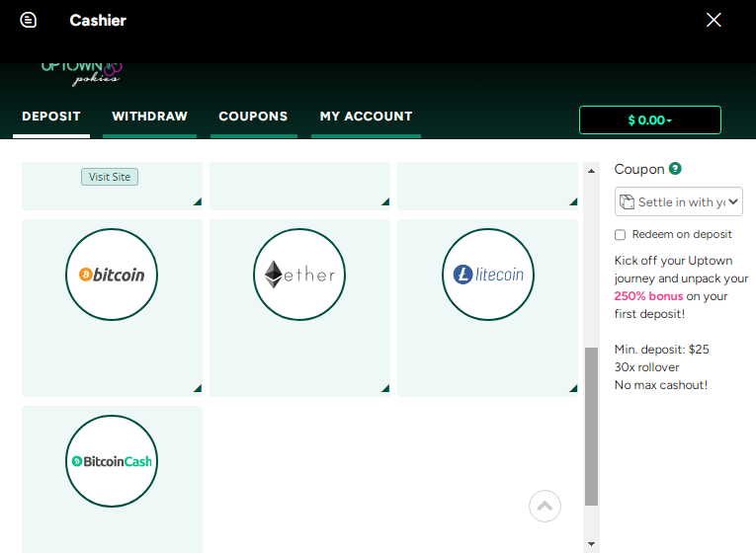Select the Bitcoin Cash deposit method
This screenshot has width=756, height=555.
pyautogui.click(x=112, y=461)
